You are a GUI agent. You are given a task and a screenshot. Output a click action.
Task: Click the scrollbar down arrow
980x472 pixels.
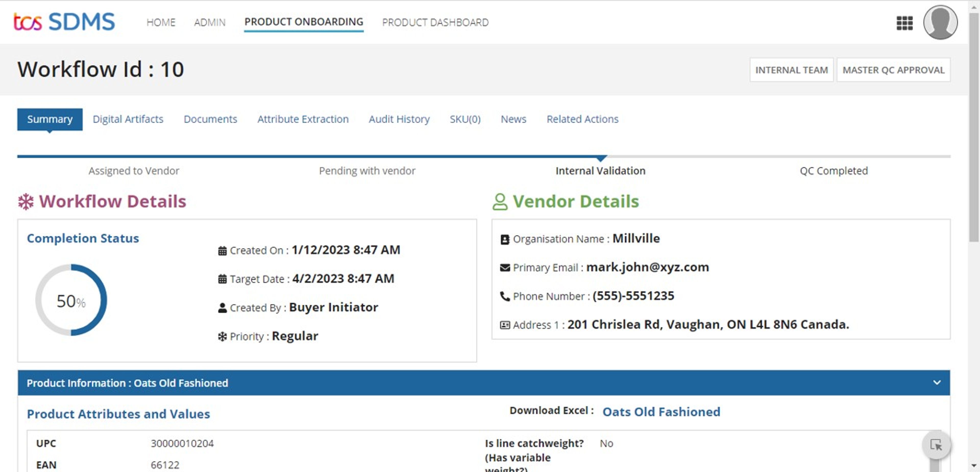[x=974, y=466]
